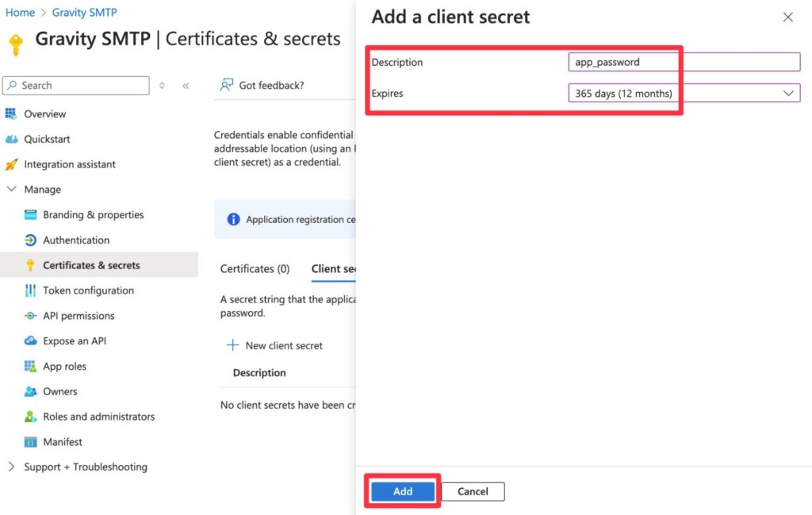Go to Home breadcrumb
This screenshot has width=812, height=515.
(20, 13)
